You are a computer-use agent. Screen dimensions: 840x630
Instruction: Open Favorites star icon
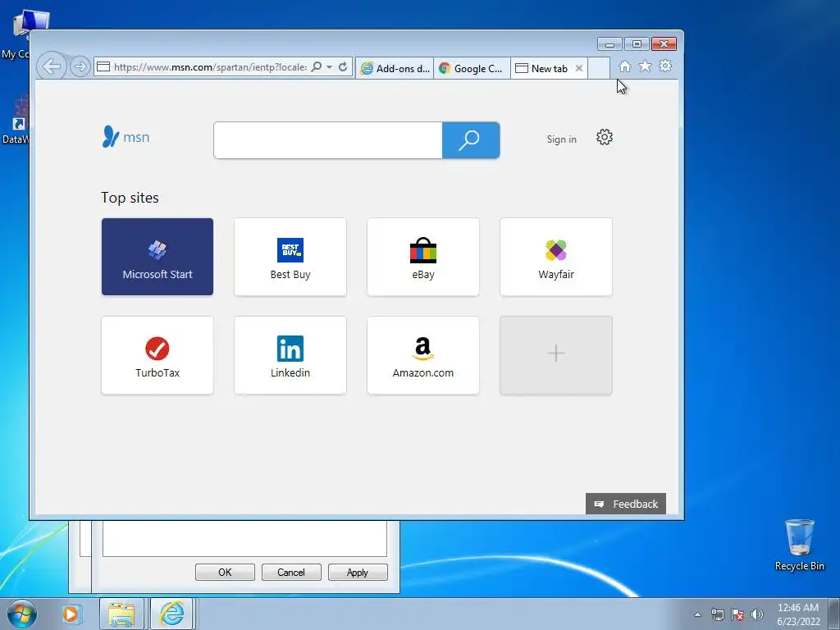tap(645, 66)
